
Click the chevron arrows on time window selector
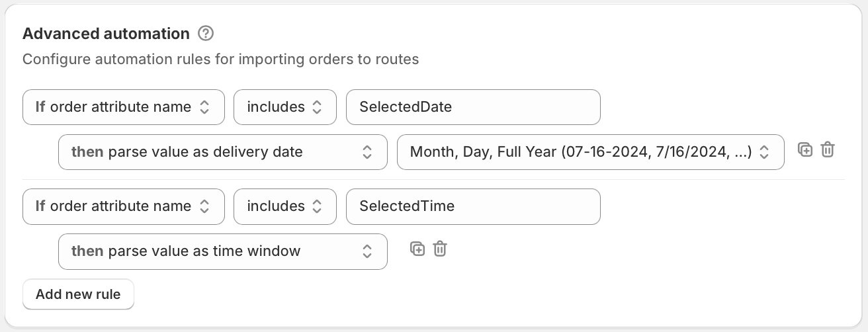(x=367, y=251)
